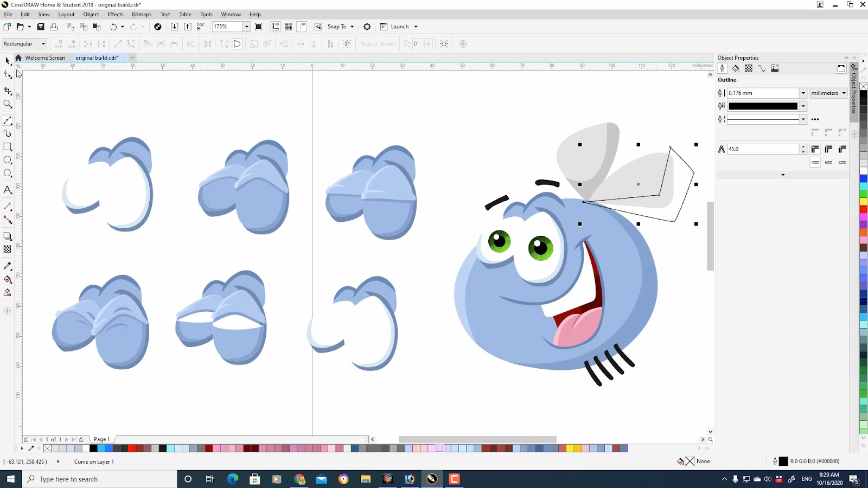Choose the Polygon tool
Screen dimensions: 868x488
click(8, 174)
